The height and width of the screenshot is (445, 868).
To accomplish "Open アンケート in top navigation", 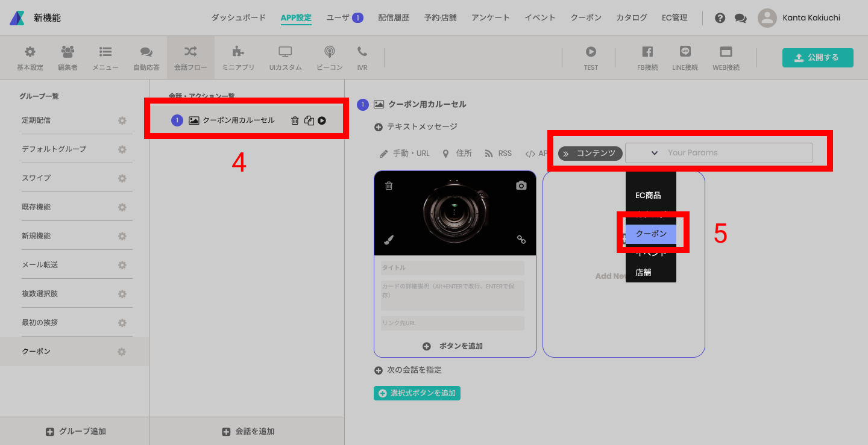I will pos(491,17).
